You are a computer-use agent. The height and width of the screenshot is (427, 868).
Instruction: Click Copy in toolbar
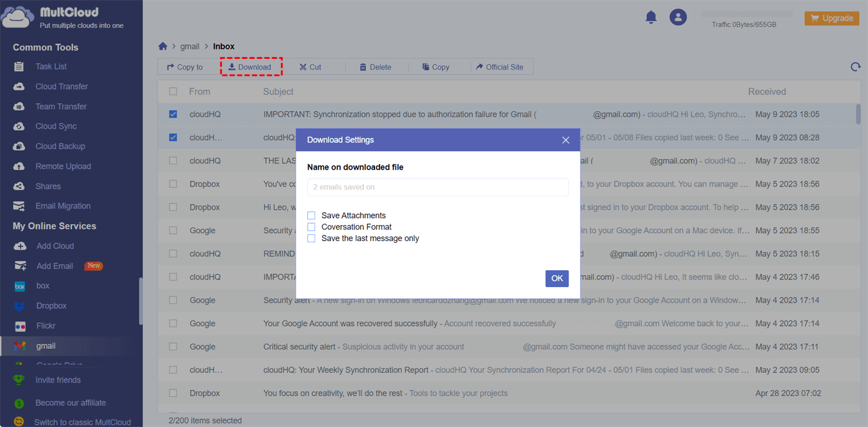[x=436, y=67]
